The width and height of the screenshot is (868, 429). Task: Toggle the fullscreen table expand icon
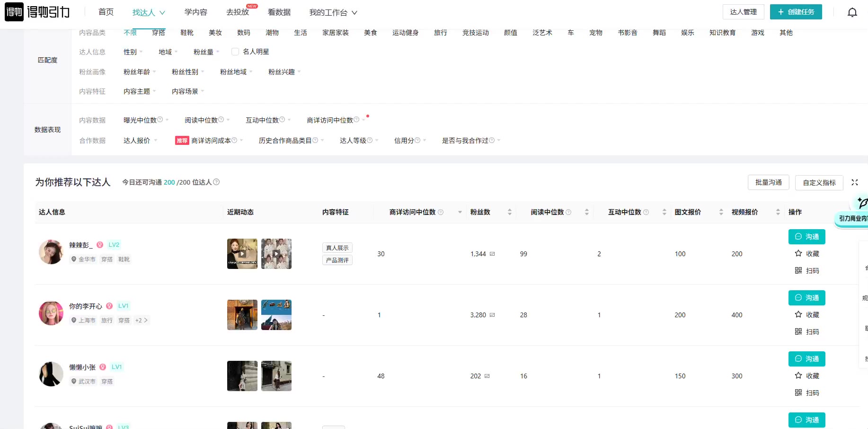[x=855, y=182]
